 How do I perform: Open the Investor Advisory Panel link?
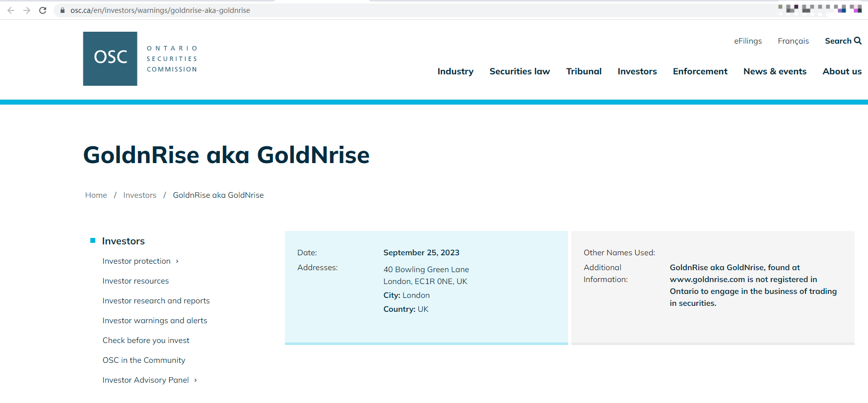pyautogui.click(x=145, y=380)
